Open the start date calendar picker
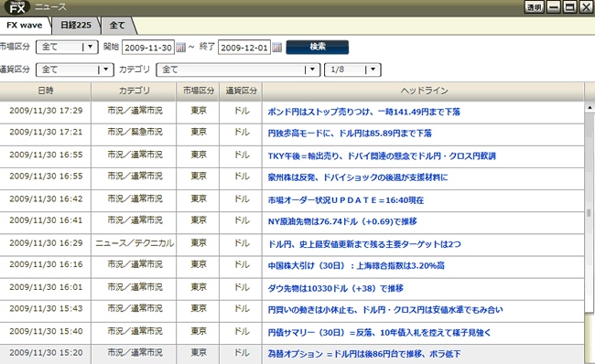Screen dimensions: 595x364 [181, 48]
